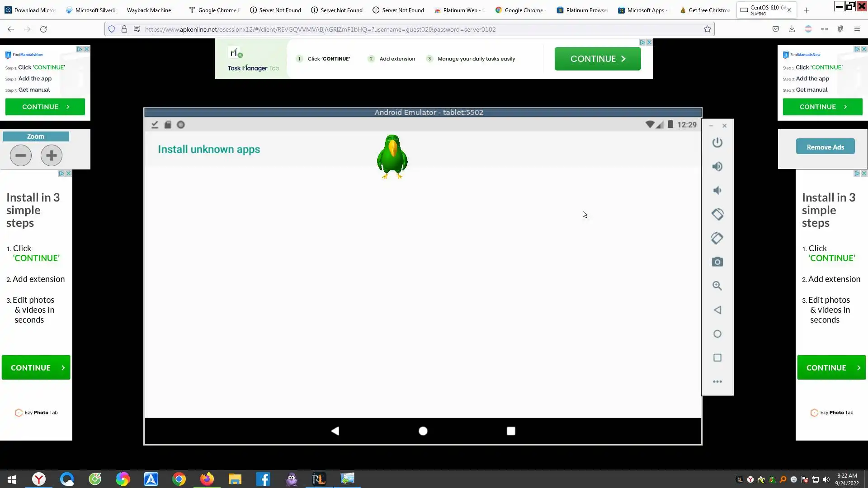Click the Zoom plus button

[52, 155]
